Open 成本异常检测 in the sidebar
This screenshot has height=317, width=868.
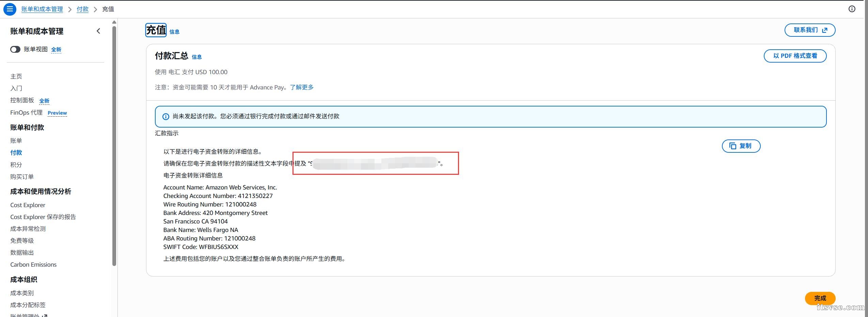[28, 229]
